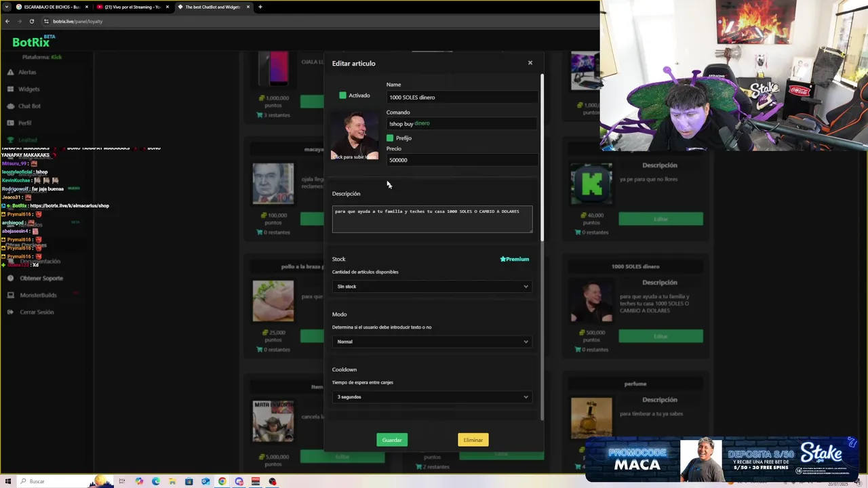868x488 pixels.
Task: Open the Windows Start menu
Action: 8,482
